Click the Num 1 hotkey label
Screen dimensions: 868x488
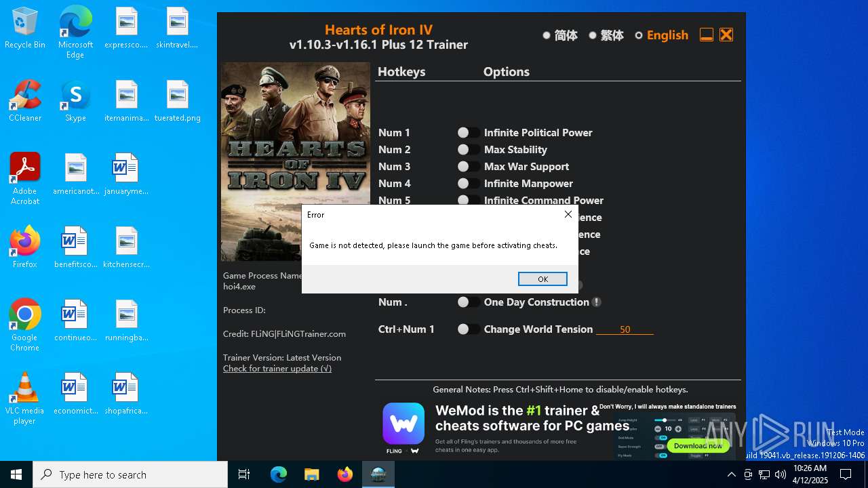point(394,133)
